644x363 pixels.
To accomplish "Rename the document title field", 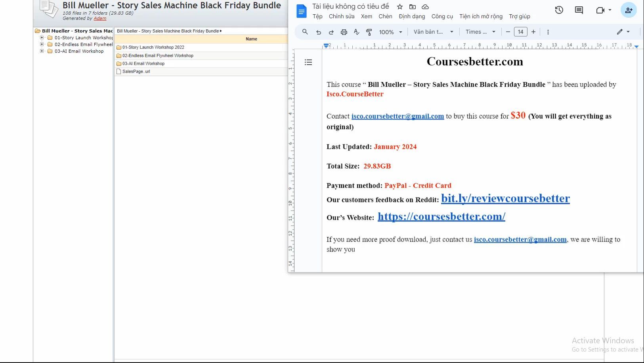I will coord(351,6).
